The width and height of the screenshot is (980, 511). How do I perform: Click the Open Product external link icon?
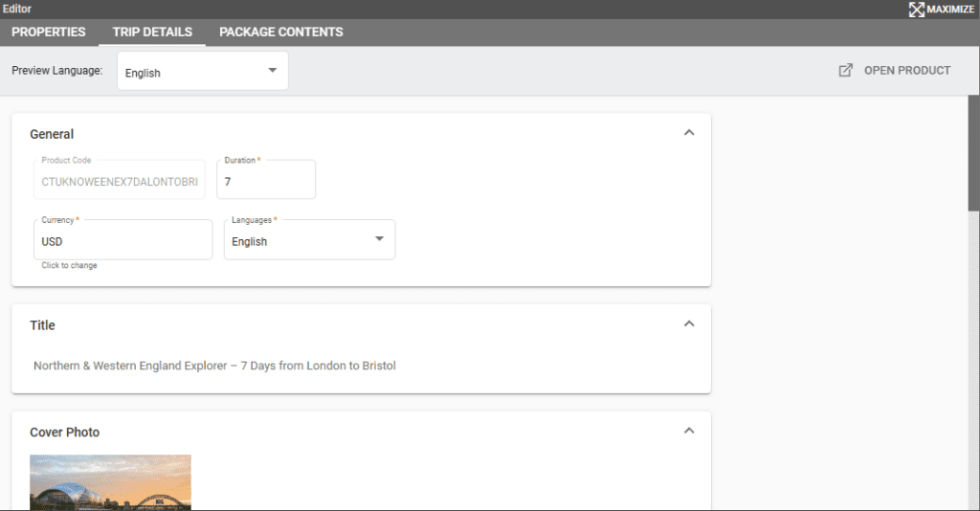tap(845, 70)
